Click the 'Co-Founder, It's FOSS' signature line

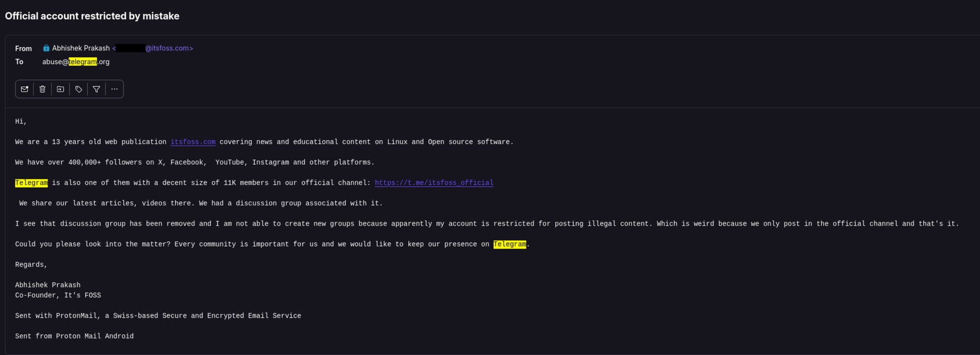click(58, 295)
